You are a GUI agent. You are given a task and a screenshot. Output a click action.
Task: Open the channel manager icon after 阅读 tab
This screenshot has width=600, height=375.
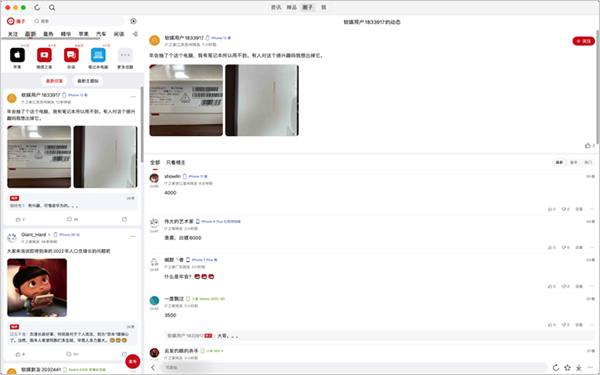click(x=135, y=34)
